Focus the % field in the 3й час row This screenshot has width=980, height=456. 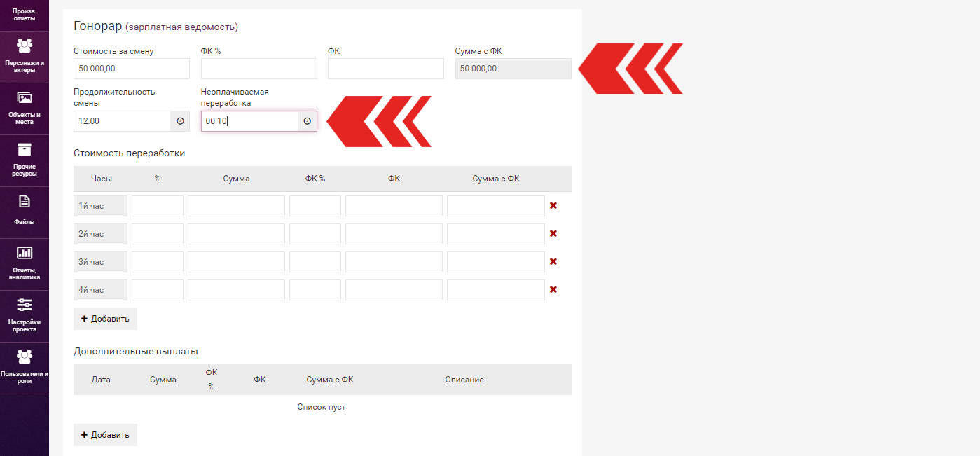coord(158,262)
